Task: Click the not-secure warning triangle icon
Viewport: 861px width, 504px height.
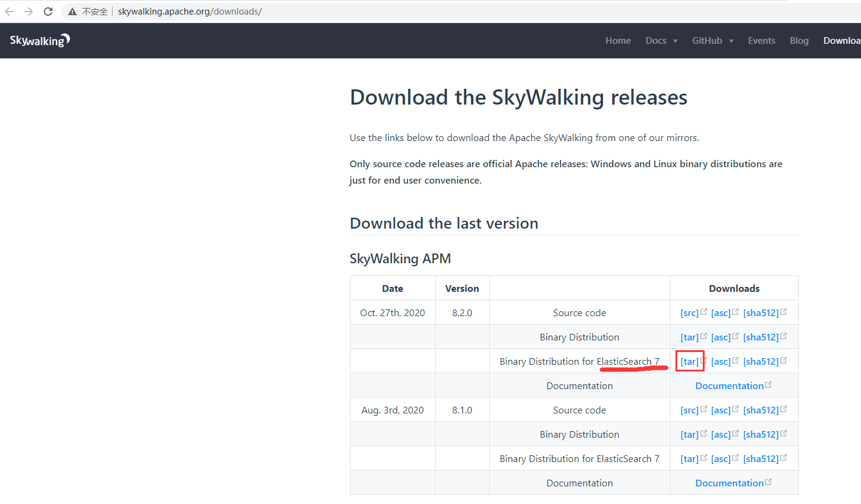Action: click(x=72, y=12)
